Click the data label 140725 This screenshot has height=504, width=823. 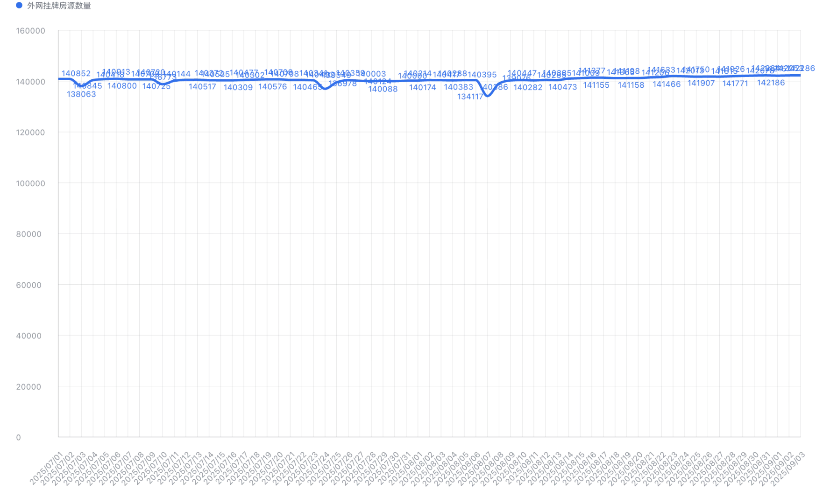click(x=156, y=86)
